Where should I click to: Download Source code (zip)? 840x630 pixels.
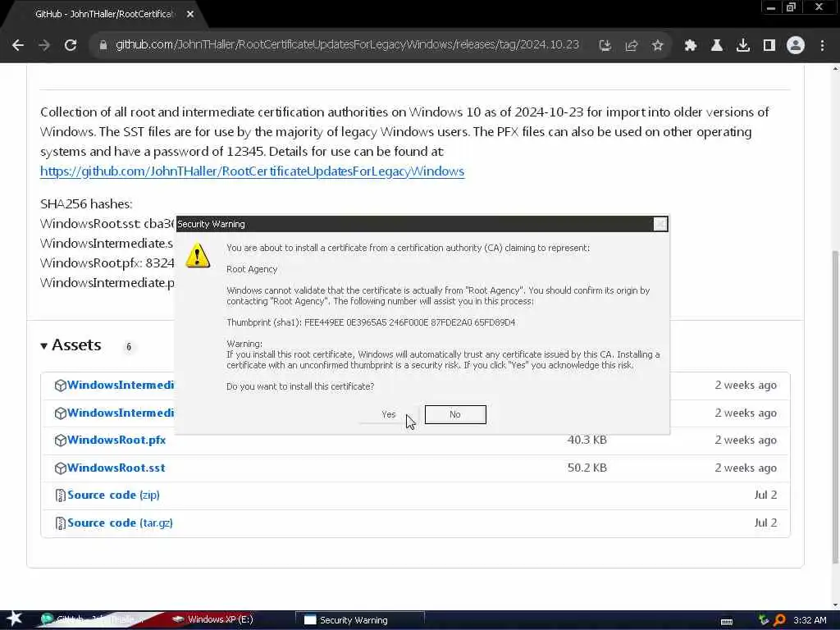113,495
